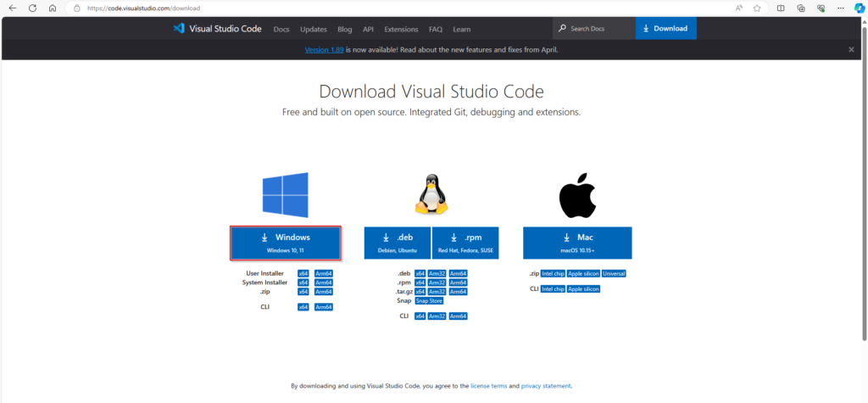Download Mac .zip Apple silicon

pos(583,273)
